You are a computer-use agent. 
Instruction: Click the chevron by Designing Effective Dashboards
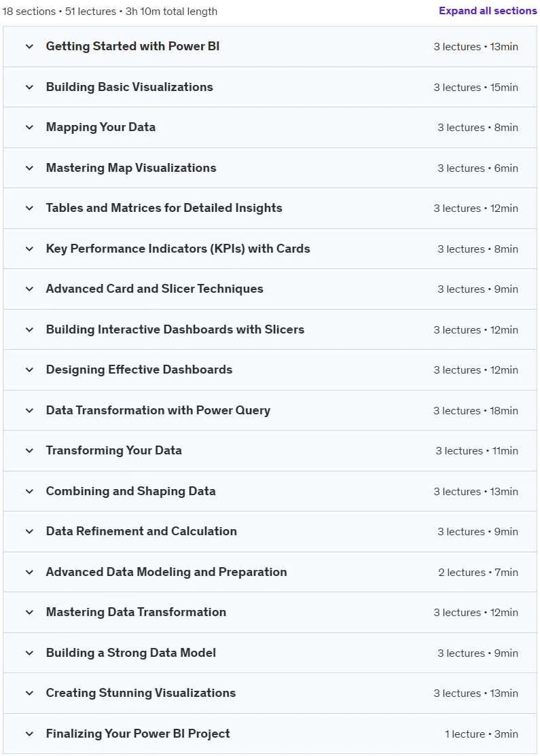[x=29, y=370]
